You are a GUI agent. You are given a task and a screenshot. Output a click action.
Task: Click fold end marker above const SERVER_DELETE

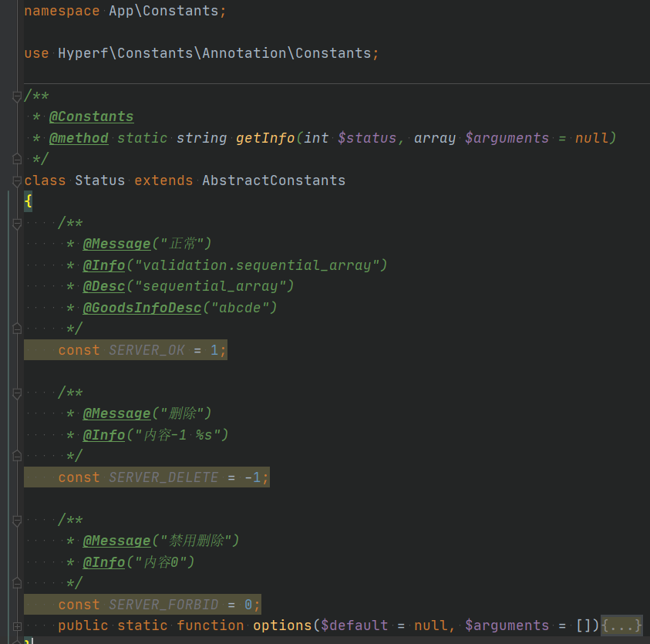point(17,456)
